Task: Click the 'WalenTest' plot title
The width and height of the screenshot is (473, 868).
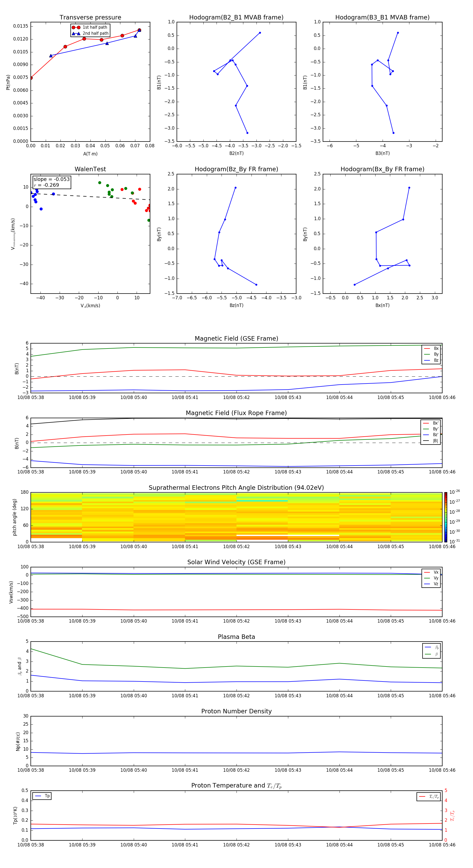Action: coord(90,169)
